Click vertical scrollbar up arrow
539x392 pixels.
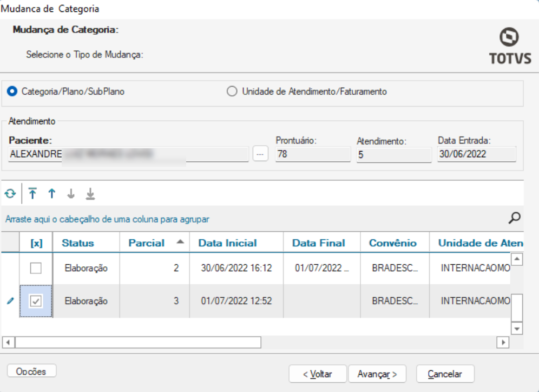(517, 259)
